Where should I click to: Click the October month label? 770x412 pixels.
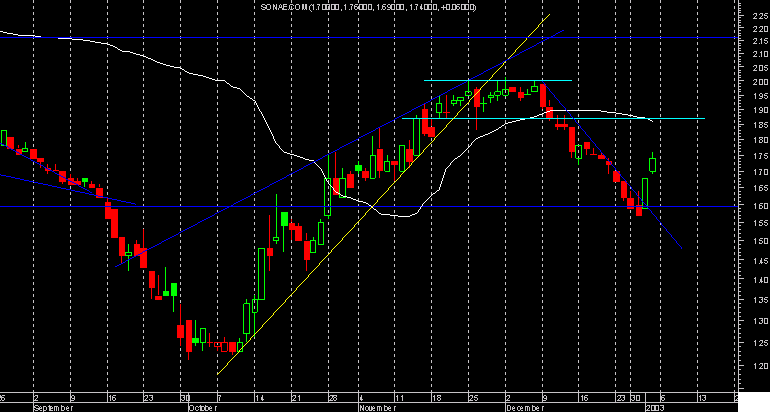click(203, 408)
